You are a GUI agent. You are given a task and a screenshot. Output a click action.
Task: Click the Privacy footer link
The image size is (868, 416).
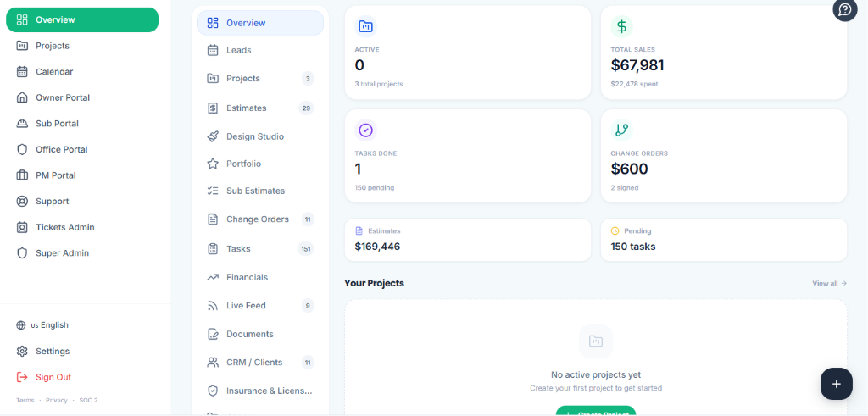click(x=57, y=400)
